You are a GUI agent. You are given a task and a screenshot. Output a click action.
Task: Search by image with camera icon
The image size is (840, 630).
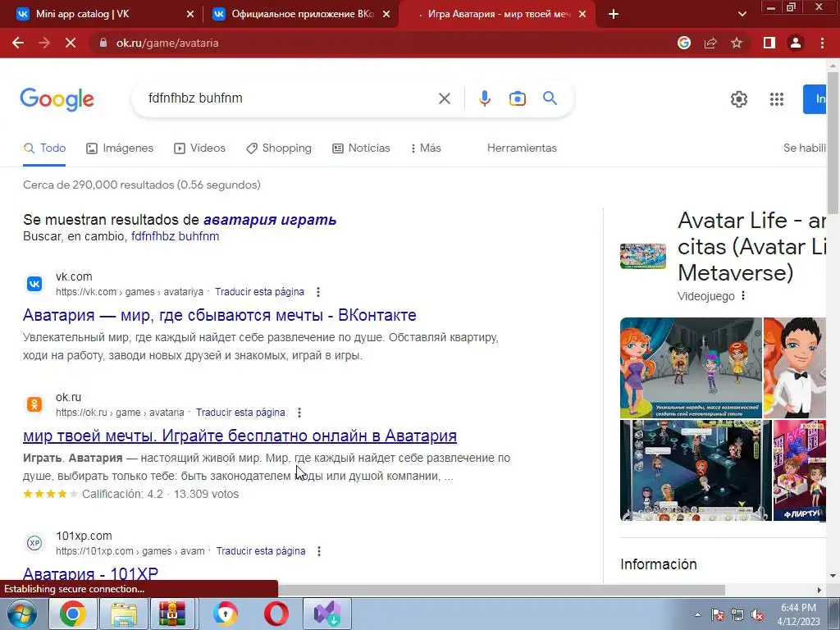tap(518, 98)
